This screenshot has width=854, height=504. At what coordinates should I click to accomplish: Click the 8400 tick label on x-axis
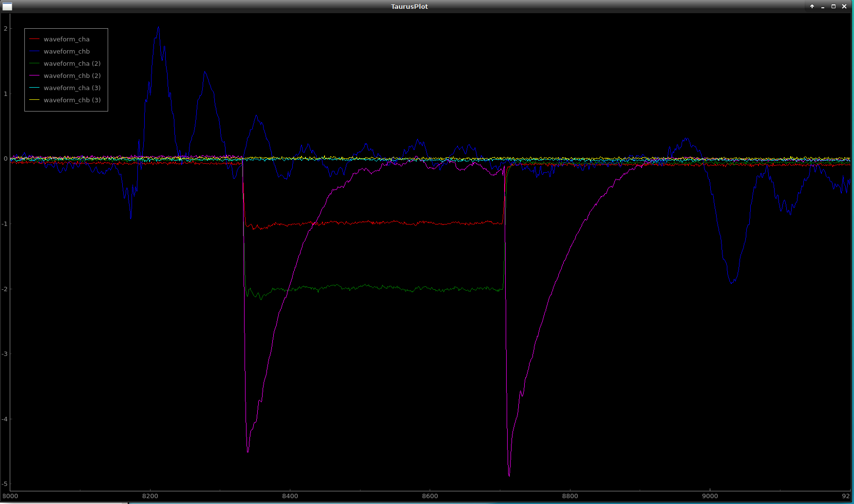pyautogui.click(x=290, y=496)
